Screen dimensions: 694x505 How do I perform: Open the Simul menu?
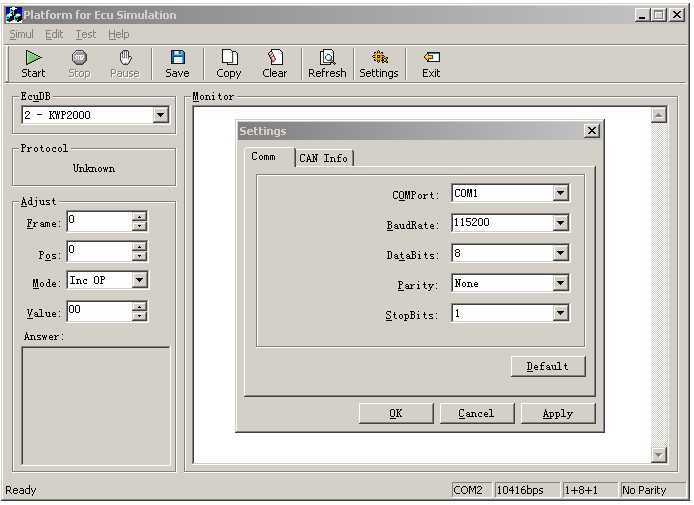point(21,34)
